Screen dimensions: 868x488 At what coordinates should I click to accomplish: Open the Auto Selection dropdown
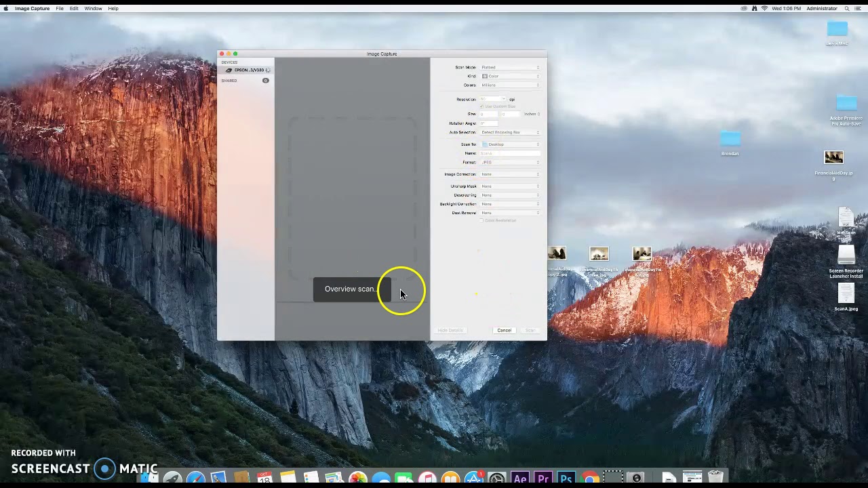[510, 132]
